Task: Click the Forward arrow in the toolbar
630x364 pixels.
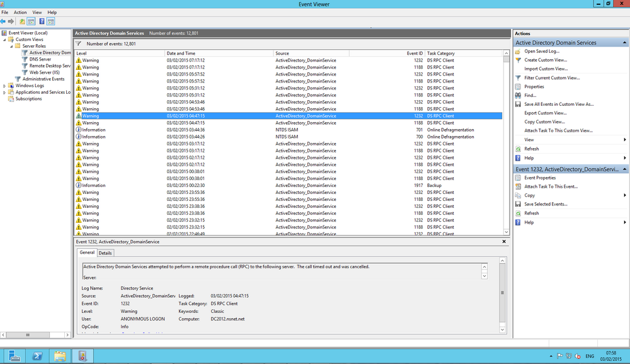Action: tap(11, 21)
